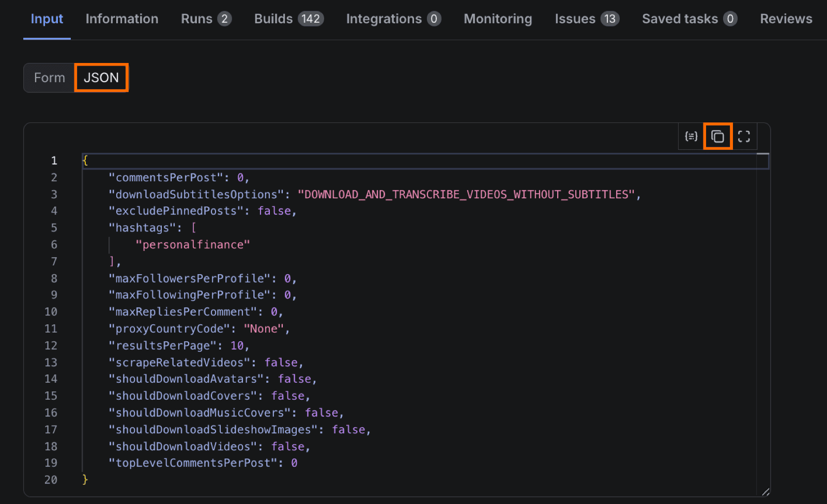Click "shouldDownloadCovers" key

(183, 396)
